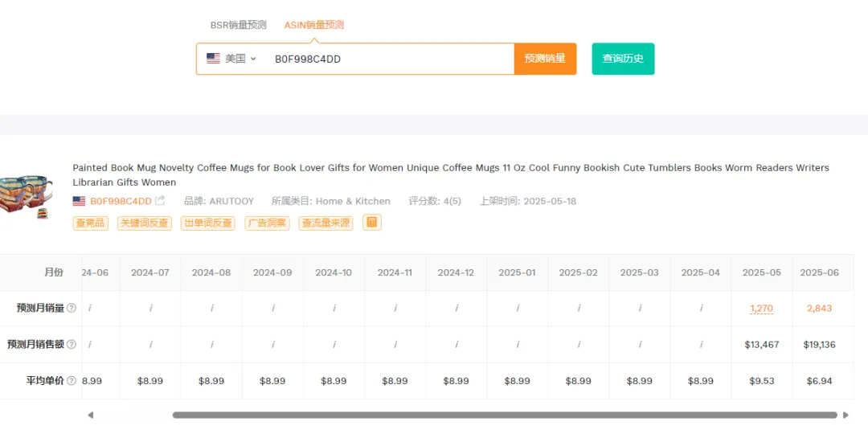The image size is (868, 438).
Task: Open the orange calculator icon
Action: coord(372,222)
